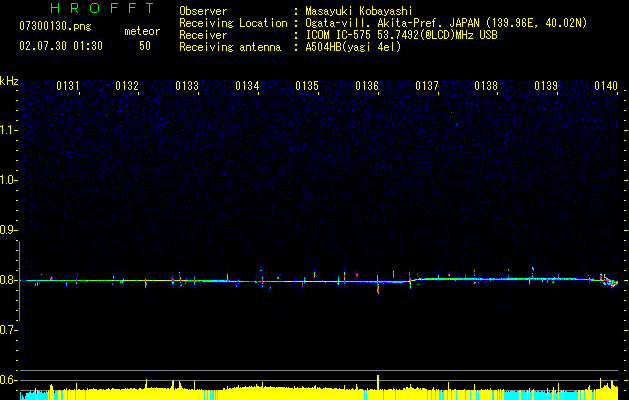This screenshot has height=400, width=629.
Task: Click the 0140 time marker
Action: (606, 86)
